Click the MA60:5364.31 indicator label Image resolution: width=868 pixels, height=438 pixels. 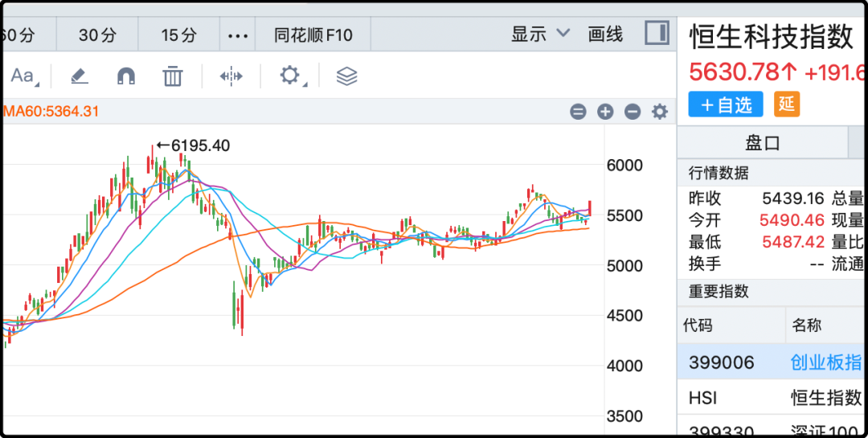coord(51,112)
